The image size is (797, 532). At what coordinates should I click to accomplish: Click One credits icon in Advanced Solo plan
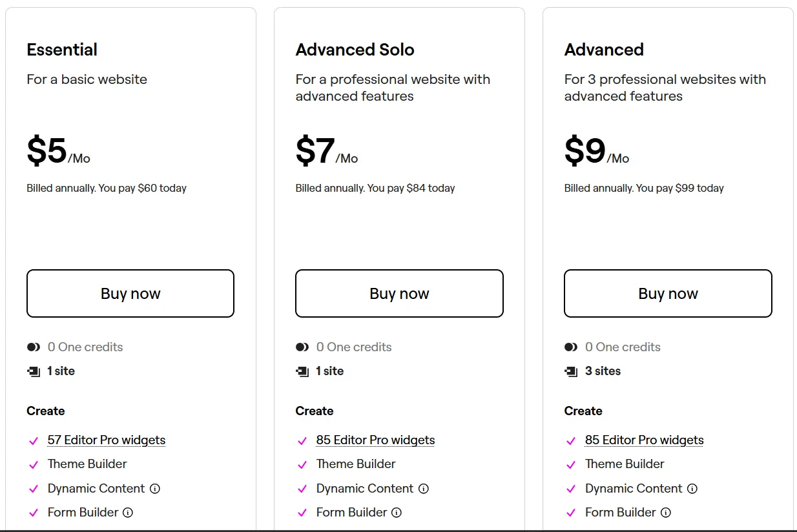[302, 347]
